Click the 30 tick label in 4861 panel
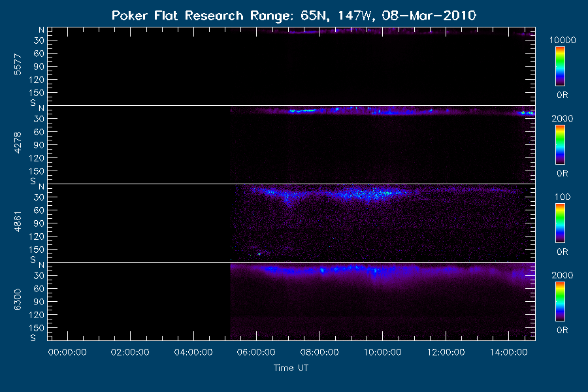The image size is (588, 392). pos(39,197)
